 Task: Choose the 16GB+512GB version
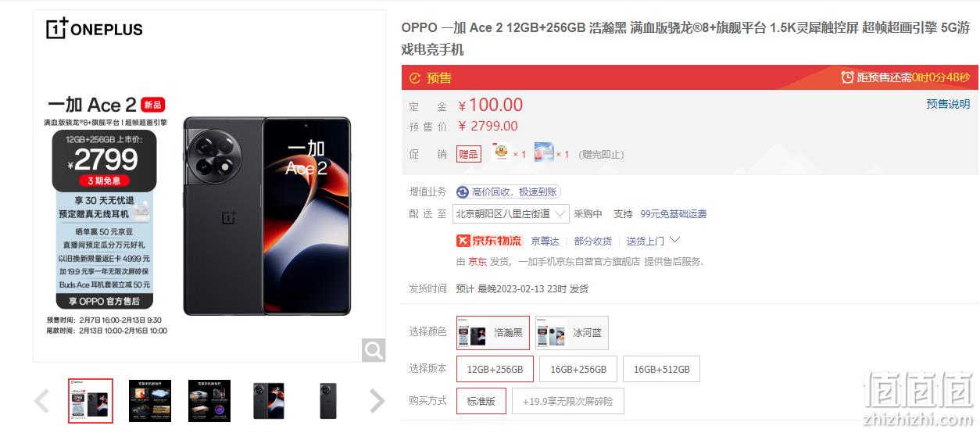pyautogui.click(x=661, y=369)
